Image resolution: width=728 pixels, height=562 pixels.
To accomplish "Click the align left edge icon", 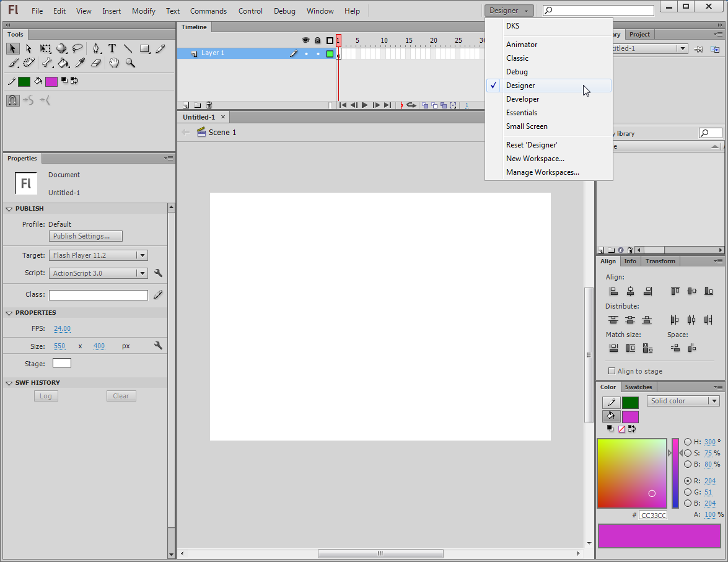I will (x=613, y=291).
